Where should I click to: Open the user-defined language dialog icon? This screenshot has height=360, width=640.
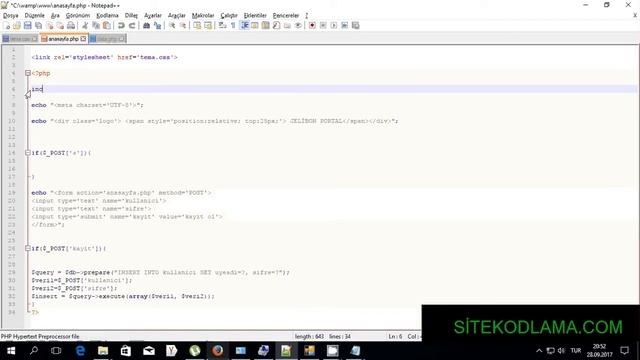[x=255, y=26]
